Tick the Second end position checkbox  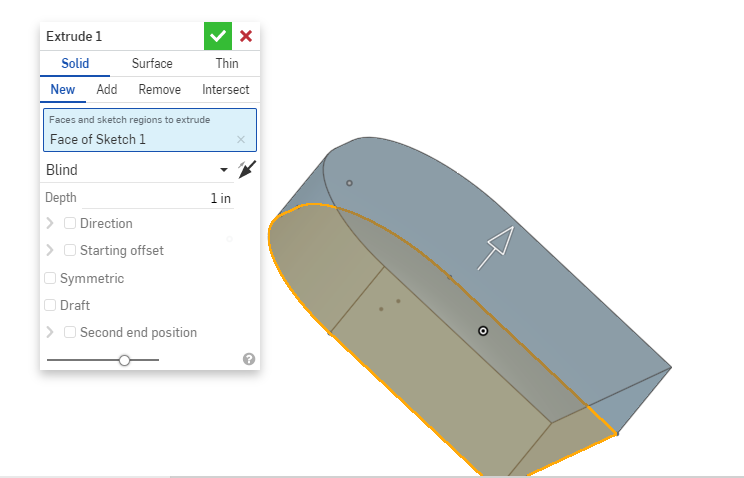tap(70, 332)
